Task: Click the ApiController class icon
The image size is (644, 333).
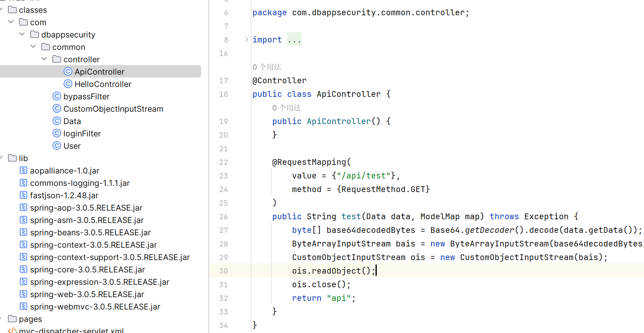Action: 68,72
